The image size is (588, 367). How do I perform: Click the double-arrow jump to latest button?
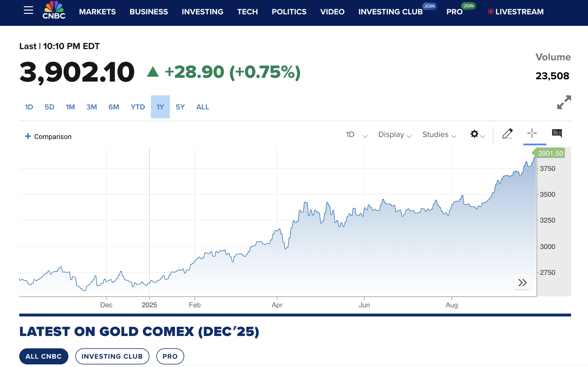click(x=522, y=283)
